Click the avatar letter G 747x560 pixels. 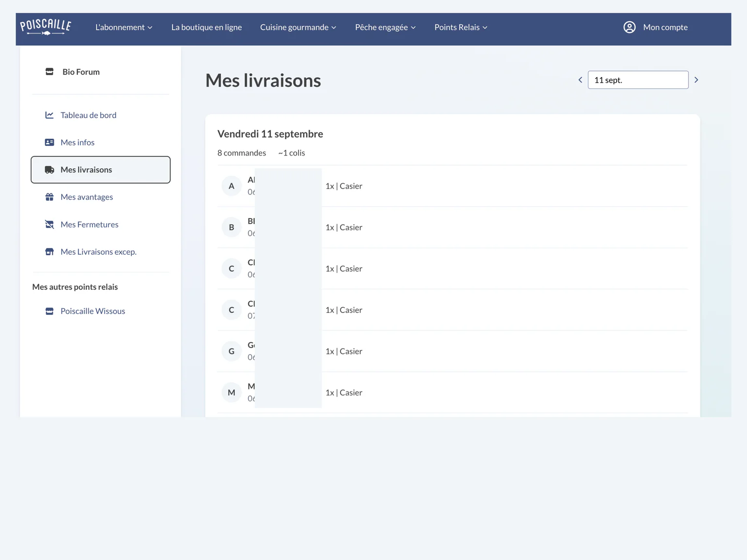tap(231, 351)
